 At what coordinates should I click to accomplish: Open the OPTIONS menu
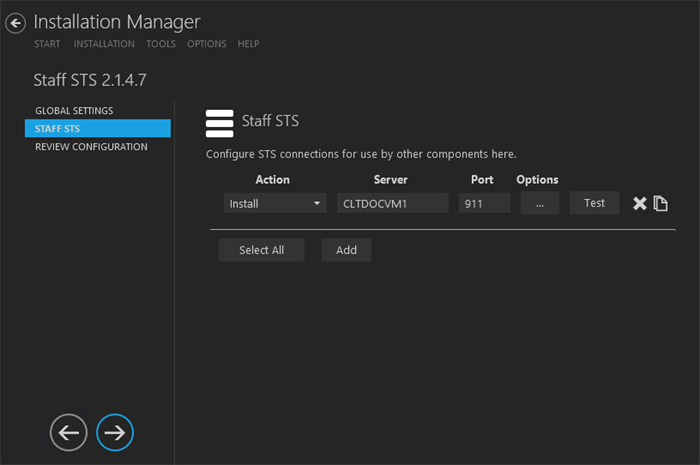(207, 44)
